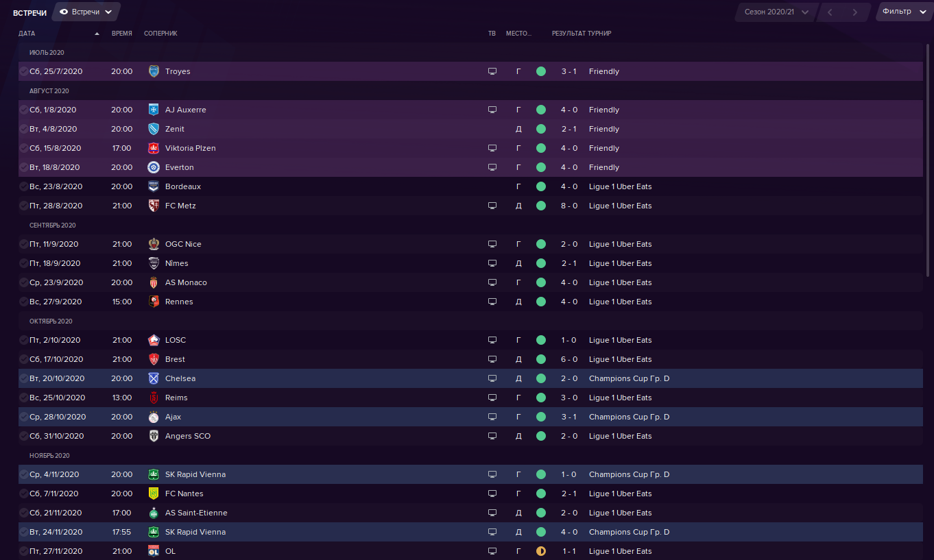Click the draw result indicator for OL
The width and height of the screenshot is (934, 560).
point(541,551)
